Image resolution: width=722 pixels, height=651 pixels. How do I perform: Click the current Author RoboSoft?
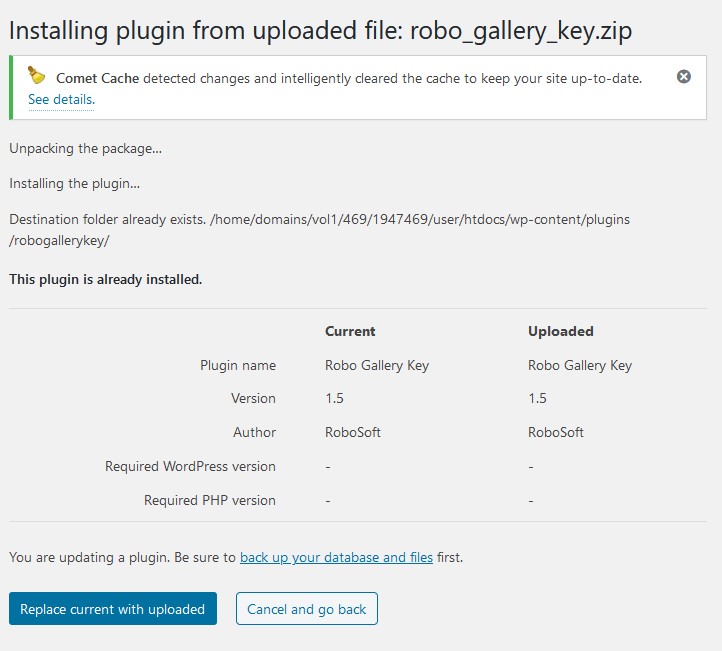(353, 432)
